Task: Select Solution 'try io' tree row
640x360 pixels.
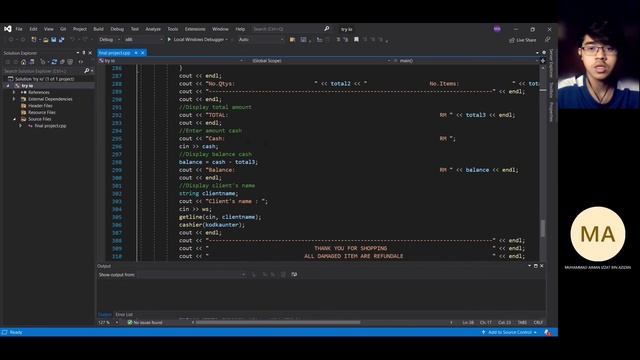Action: coord(44,79)
